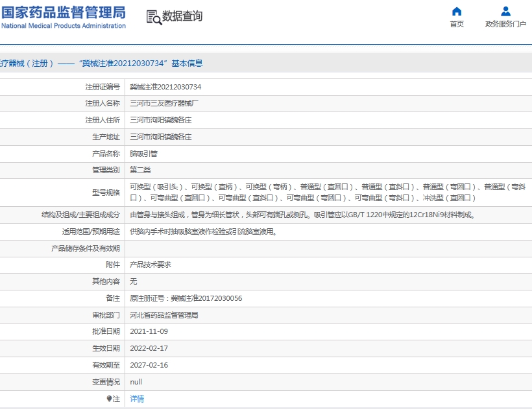Click the 注册人住所 address value
Image resolution: width=532 pixels, height=413 pixels.
click(161, 120)
